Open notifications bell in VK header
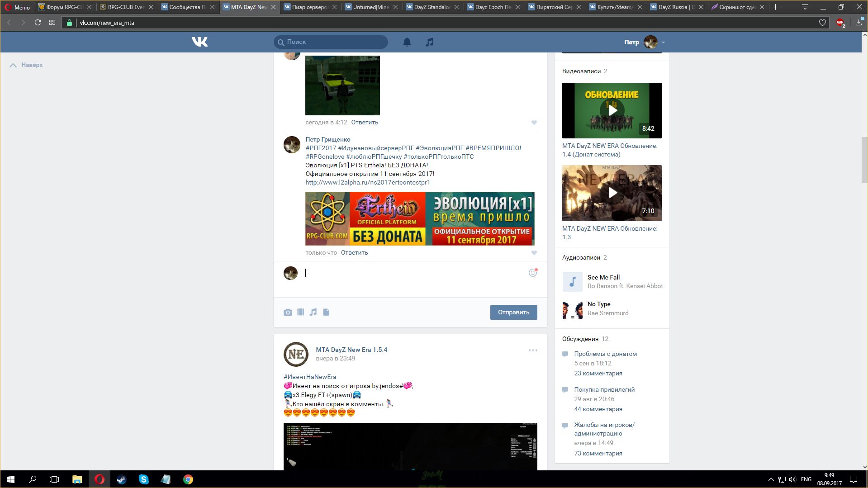868x488 pixels. pos(407,42)
